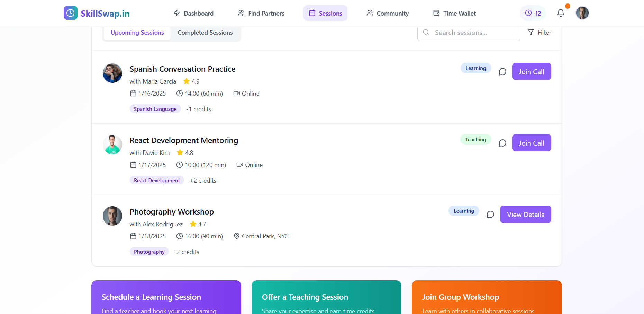Click the Teaching badge on React session
Screen dimensions: 644x314
click(x=476, y=140)
